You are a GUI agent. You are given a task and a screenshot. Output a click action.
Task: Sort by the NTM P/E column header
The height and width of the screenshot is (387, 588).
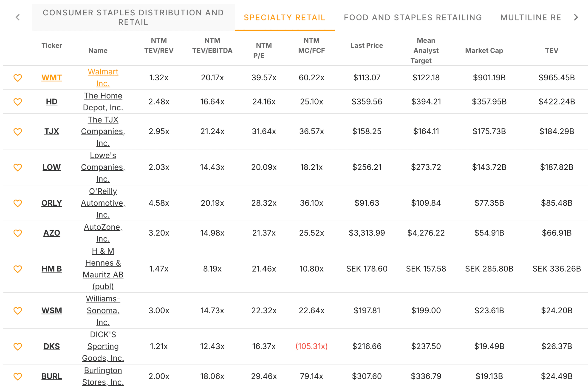coord(263,50)
